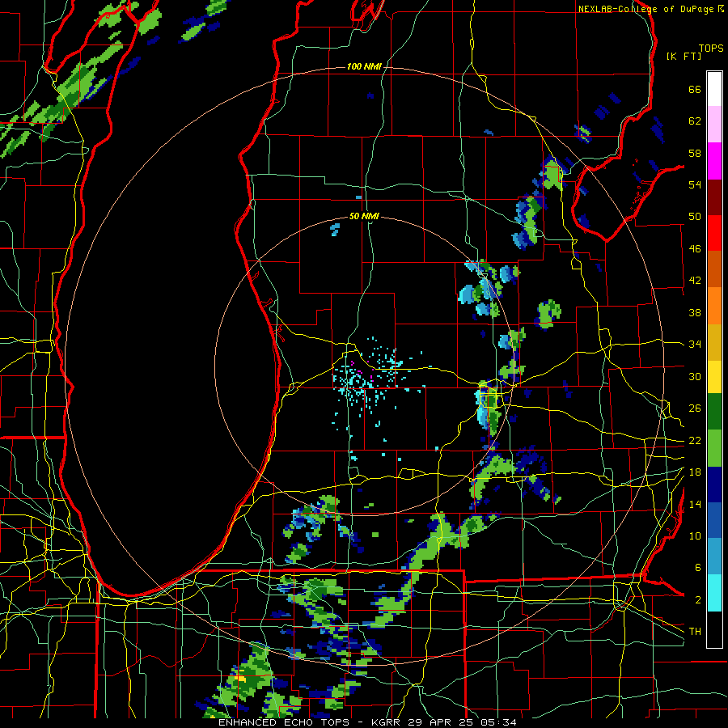Screen dimensions: 728x728
Task: Click the KGRR radar site identifier
Action: (x=387, y=722)
